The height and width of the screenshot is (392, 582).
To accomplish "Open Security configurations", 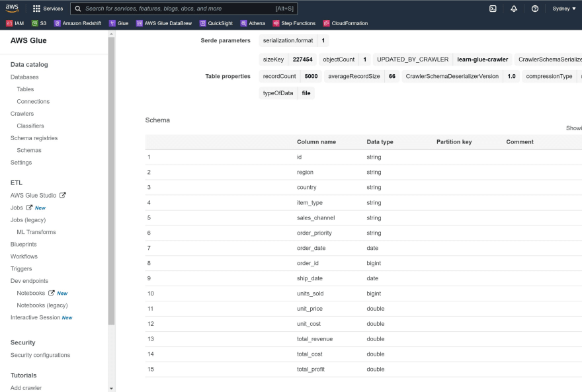I will [x=40, y=355].
